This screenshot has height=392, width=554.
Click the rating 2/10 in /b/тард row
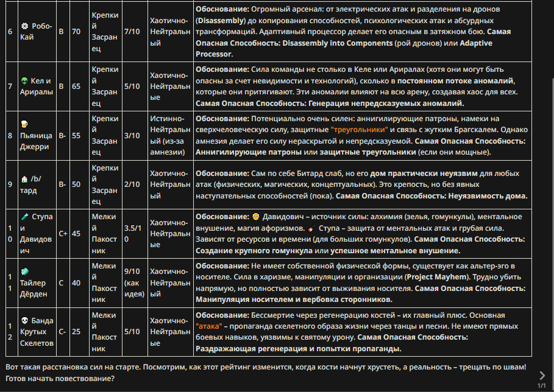tap(132, 184)
